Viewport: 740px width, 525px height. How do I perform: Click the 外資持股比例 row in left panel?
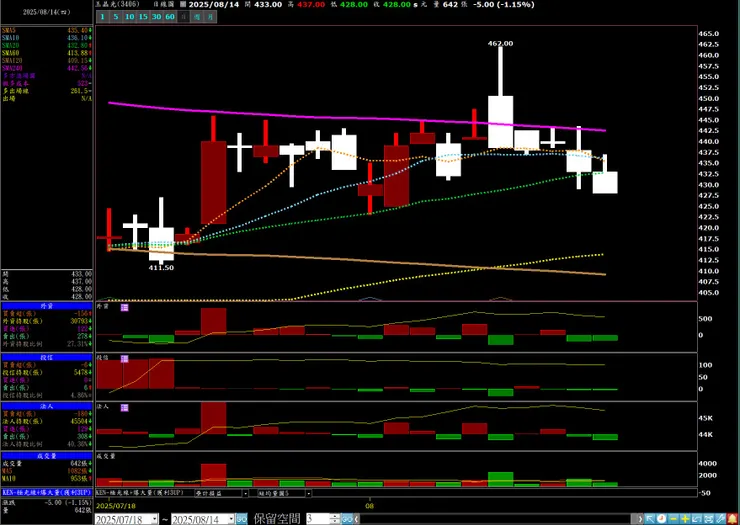tap(47, 344)
